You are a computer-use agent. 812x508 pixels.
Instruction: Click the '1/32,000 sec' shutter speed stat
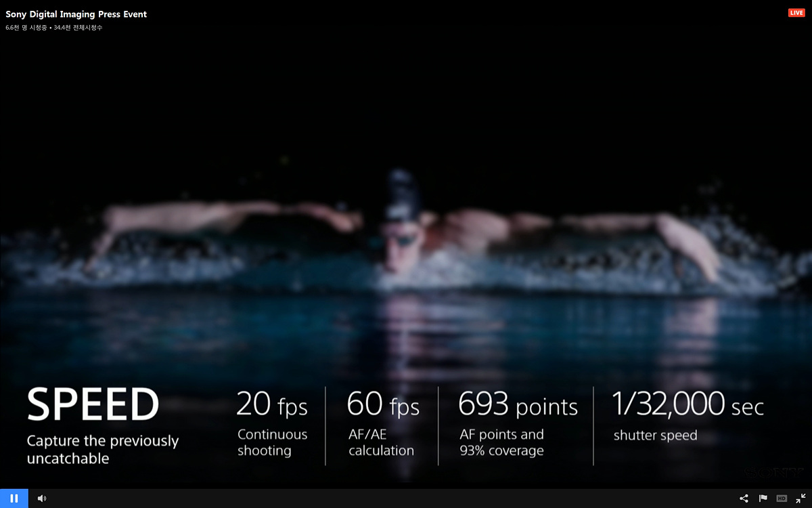coord(688,404)
